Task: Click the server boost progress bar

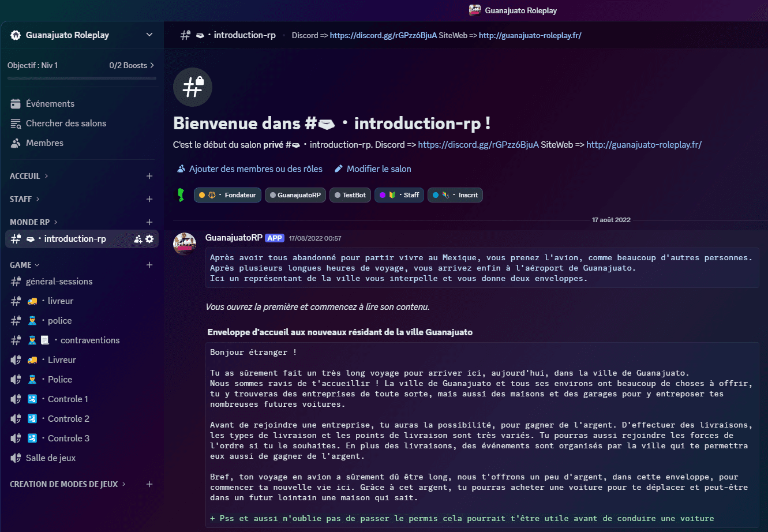Action: 81,77
